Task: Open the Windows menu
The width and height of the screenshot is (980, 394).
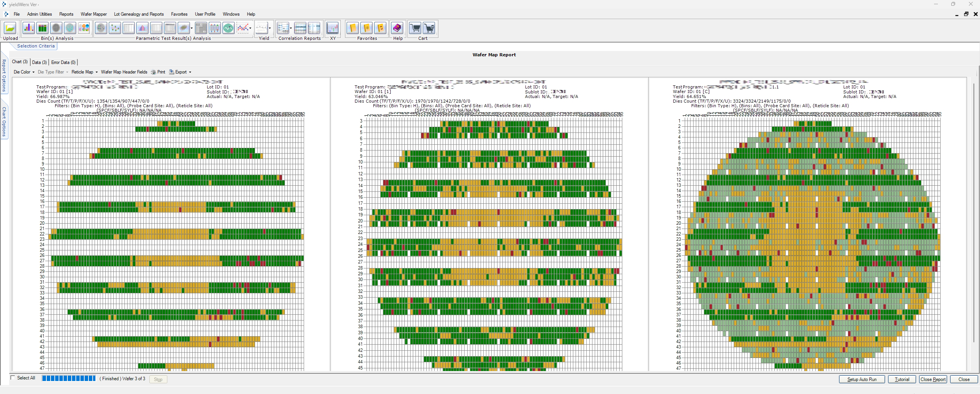Action: (x=231, y=14)
